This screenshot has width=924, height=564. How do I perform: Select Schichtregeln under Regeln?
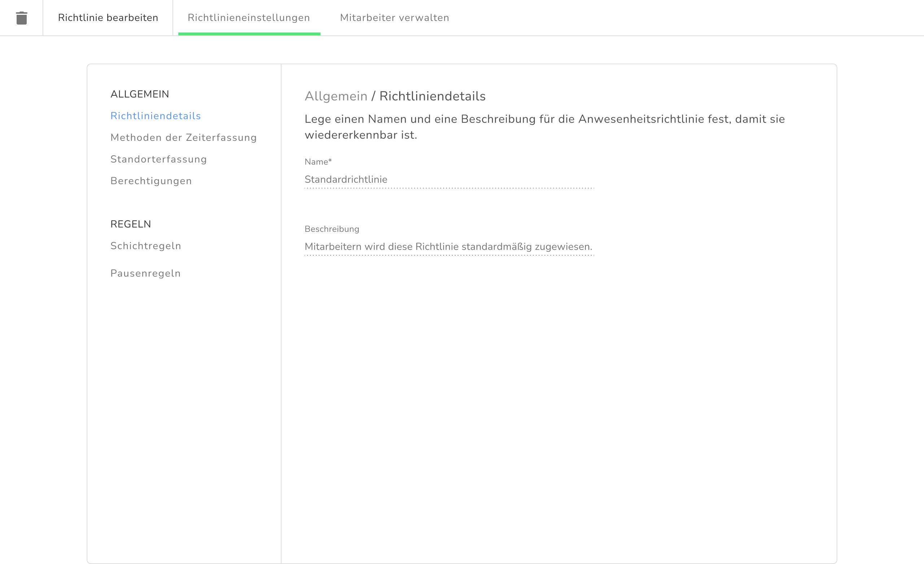click(x=145, y=246)
